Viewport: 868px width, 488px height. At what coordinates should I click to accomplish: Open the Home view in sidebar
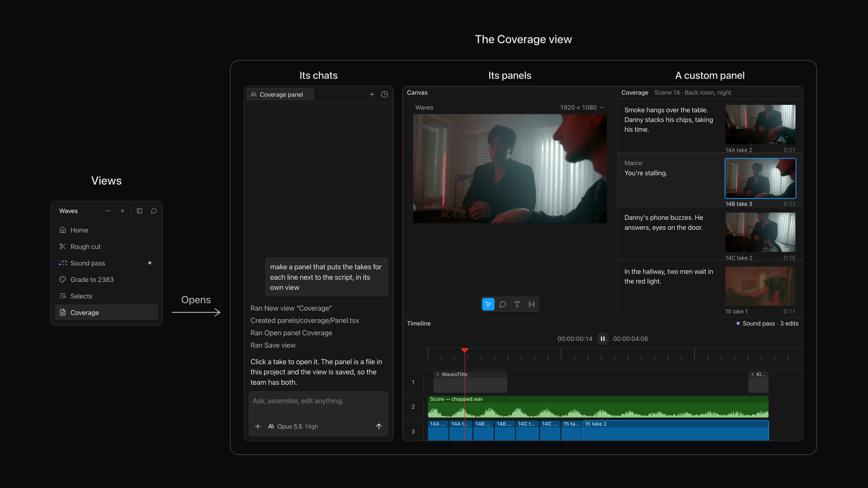(x=106, y=230)
